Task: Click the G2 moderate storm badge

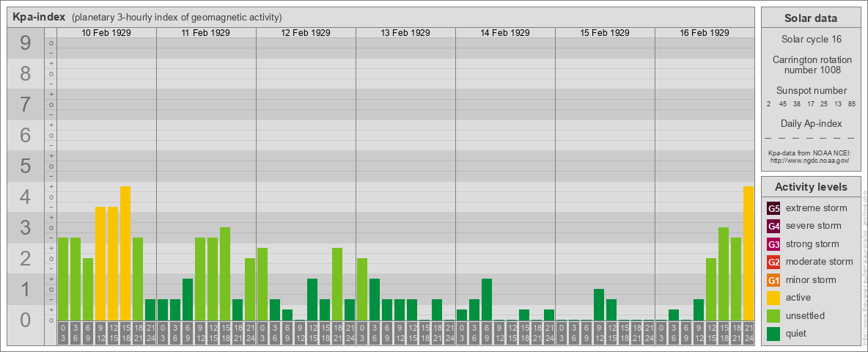Action: point(773,262)
